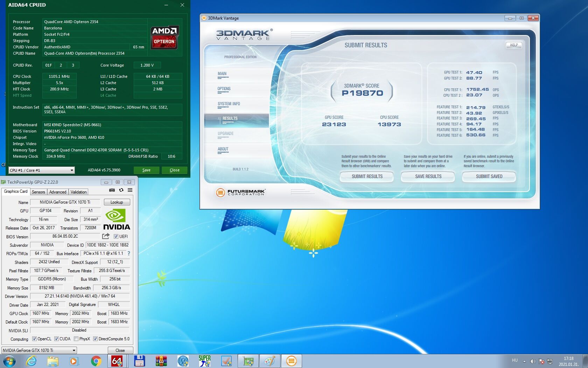This screenshot has width=588, height=368.
Task: Open the volume speaker tray icon
Action: (x=533, y=361)
